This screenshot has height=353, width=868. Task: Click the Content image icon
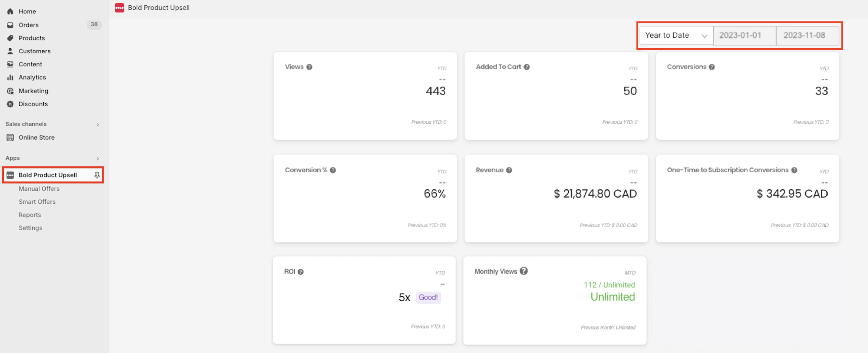tap(10, 64)
